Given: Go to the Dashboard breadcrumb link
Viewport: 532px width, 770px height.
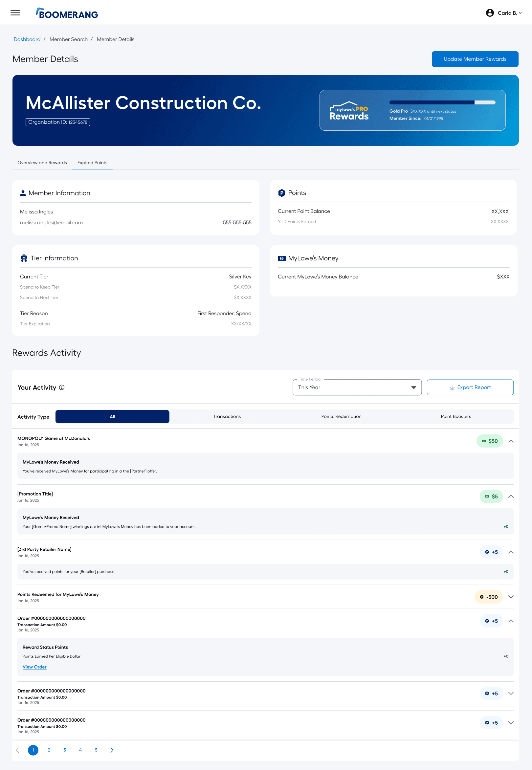Looking at the screenshot, I should click(27, 39).
